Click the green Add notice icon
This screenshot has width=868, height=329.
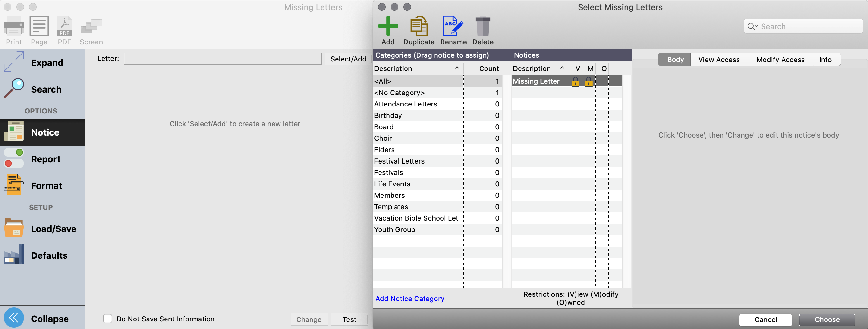tap(387, 26)
